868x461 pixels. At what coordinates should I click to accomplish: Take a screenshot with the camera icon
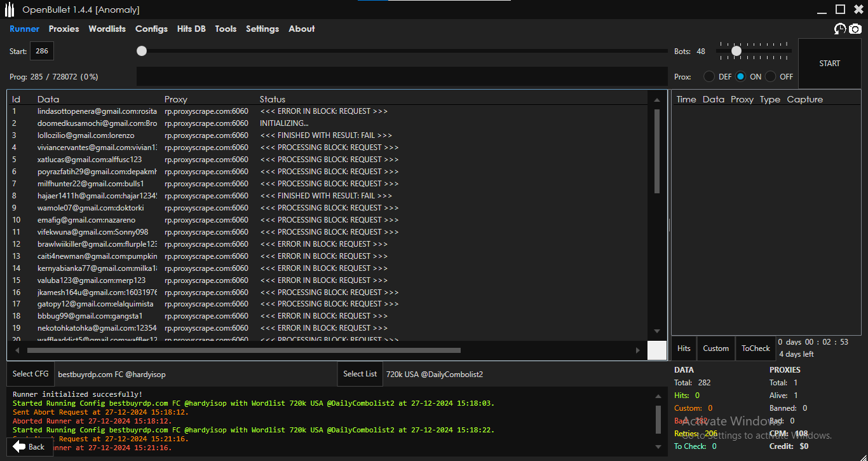point(855,29)
